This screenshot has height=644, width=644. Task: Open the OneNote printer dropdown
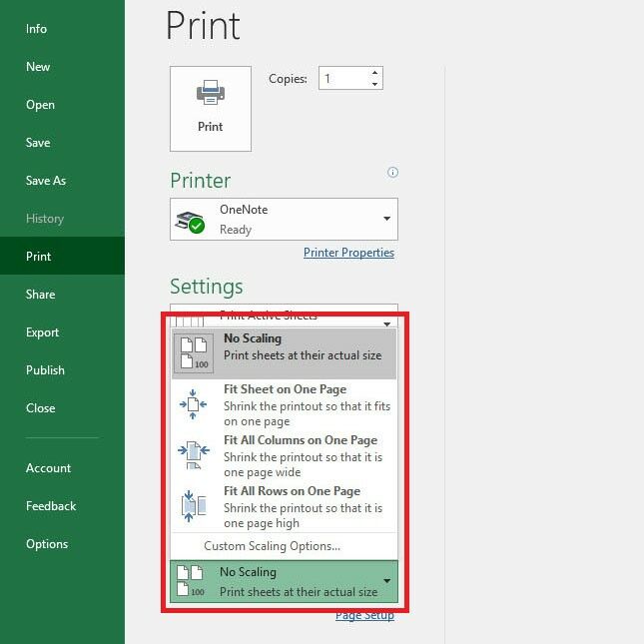284,219
